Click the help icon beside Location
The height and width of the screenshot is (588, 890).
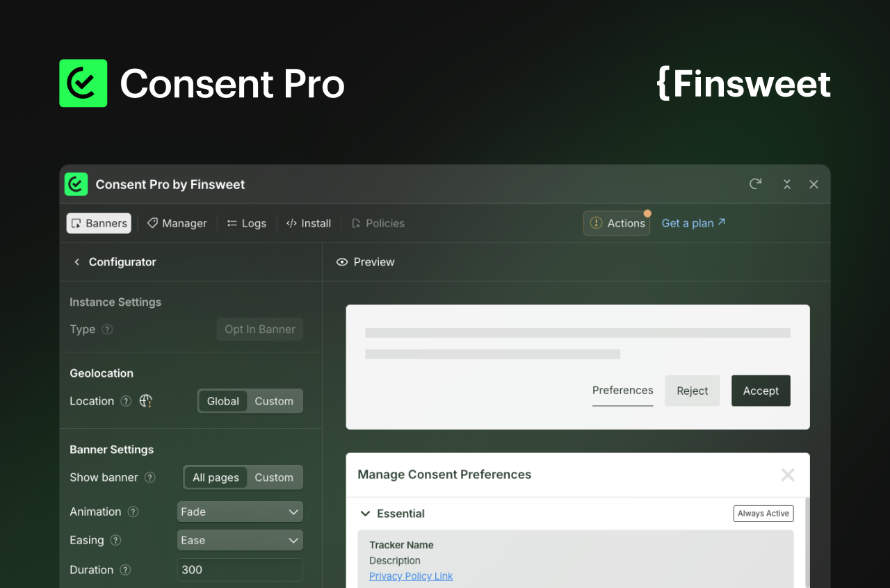click(x=126, y=401)
